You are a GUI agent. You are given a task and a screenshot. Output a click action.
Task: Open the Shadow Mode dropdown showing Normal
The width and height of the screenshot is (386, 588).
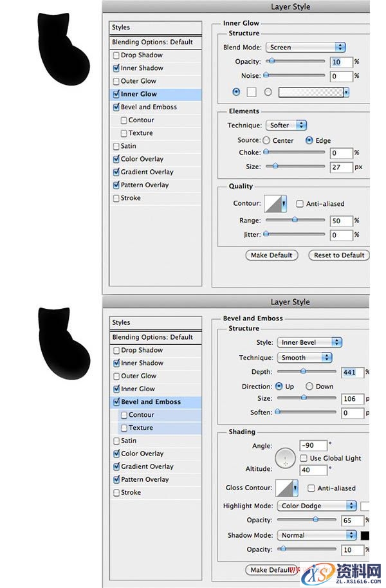pyautogui.click(x=316, y=535)
